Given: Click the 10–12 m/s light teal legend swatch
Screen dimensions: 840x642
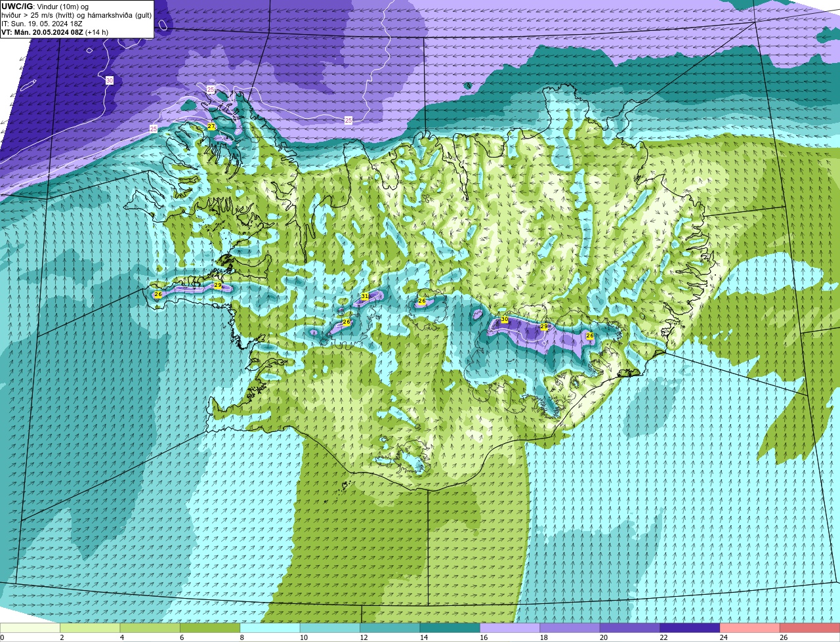Looking at the screenshot, I should (x=331, y=628).
